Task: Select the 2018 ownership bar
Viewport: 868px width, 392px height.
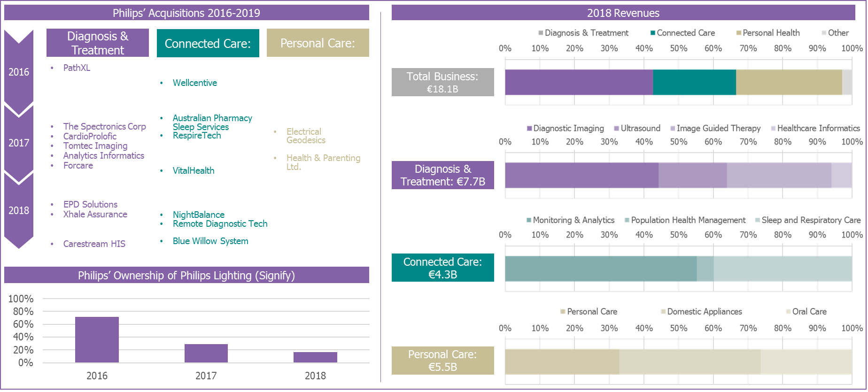Action: point(315,357)
